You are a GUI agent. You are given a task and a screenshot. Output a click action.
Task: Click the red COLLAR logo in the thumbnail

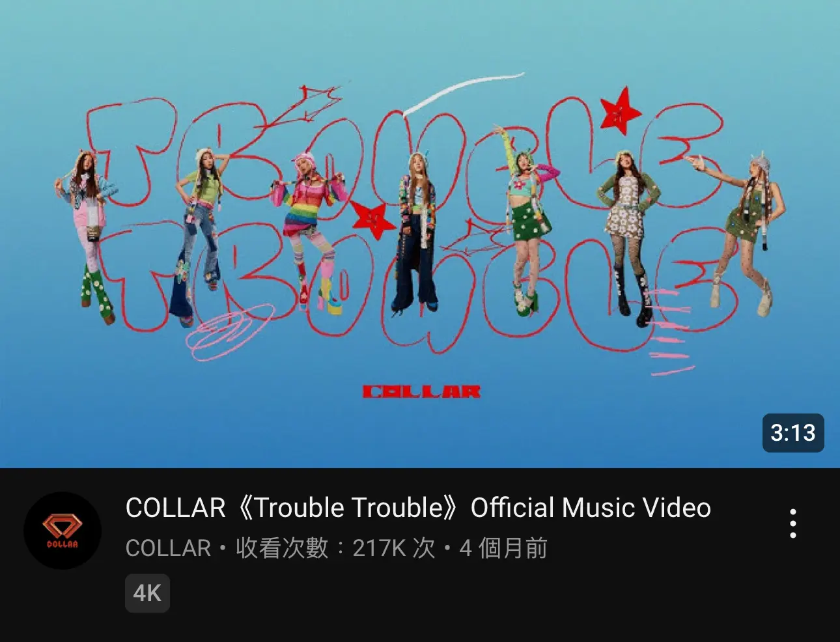coord(421,392)
